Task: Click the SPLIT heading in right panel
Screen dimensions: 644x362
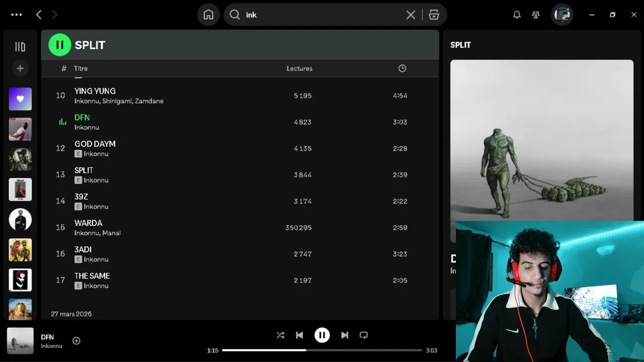Action: [x=460, y=45]
